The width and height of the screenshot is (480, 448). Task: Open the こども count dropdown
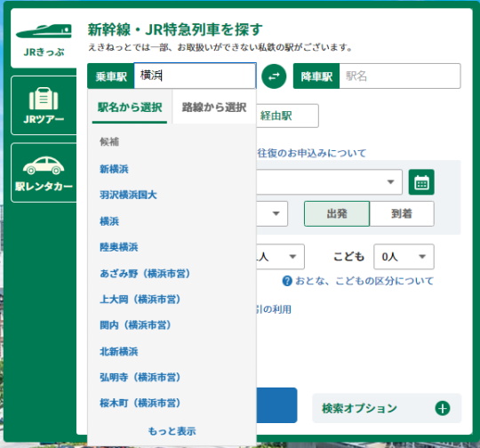pyautogui.click(x=404, y=257)
